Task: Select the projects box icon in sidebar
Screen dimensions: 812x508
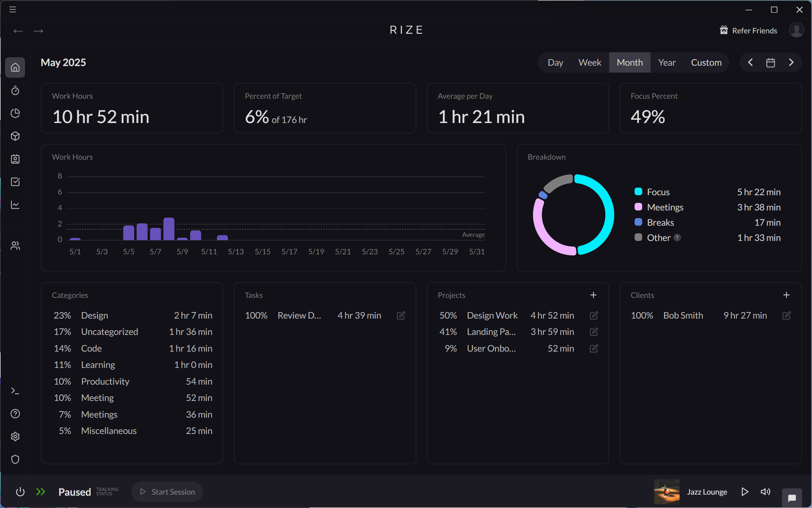Action: [15, 136]
